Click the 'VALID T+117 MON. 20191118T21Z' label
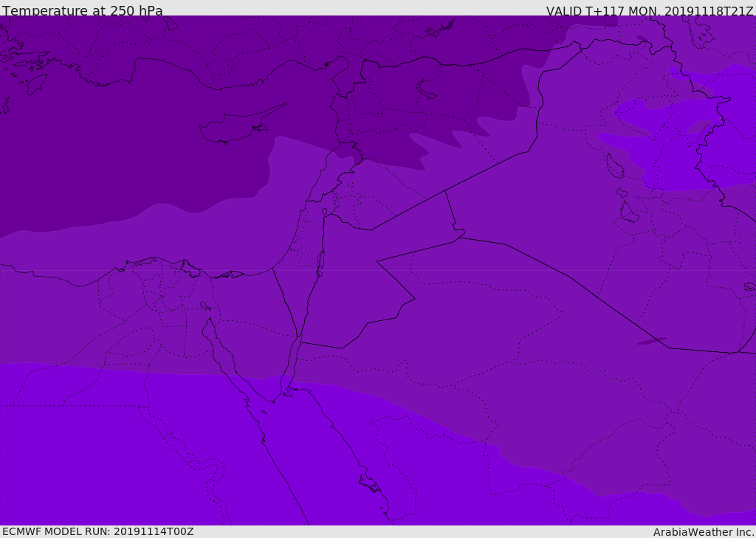 point(650,10)
